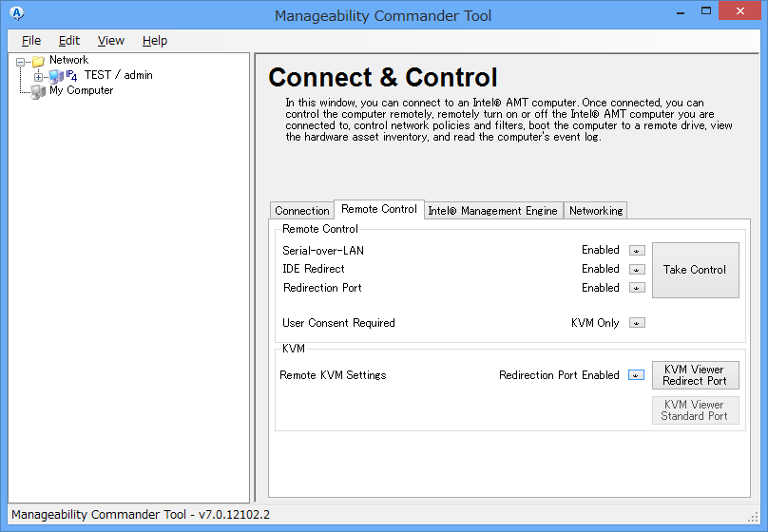This screenshot has height=532, width=768.
Task: Open the Redirection Port Enabled dropdown arrow
Action: (x=637, y=288)
